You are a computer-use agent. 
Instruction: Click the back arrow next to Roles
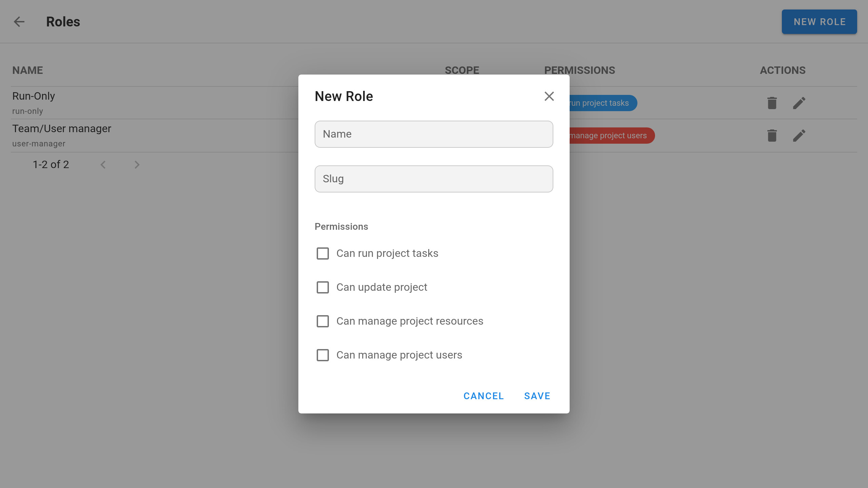pos(19,22)
